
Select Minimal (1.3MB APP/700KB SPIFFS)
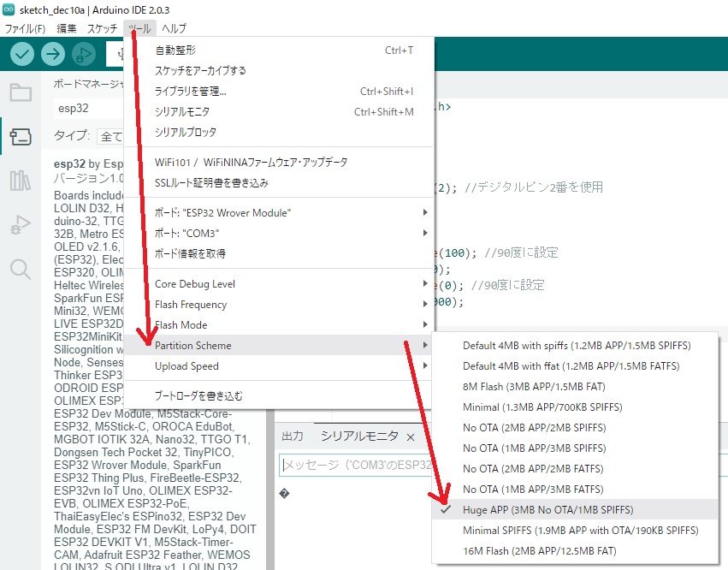click(x=575, y=407)
